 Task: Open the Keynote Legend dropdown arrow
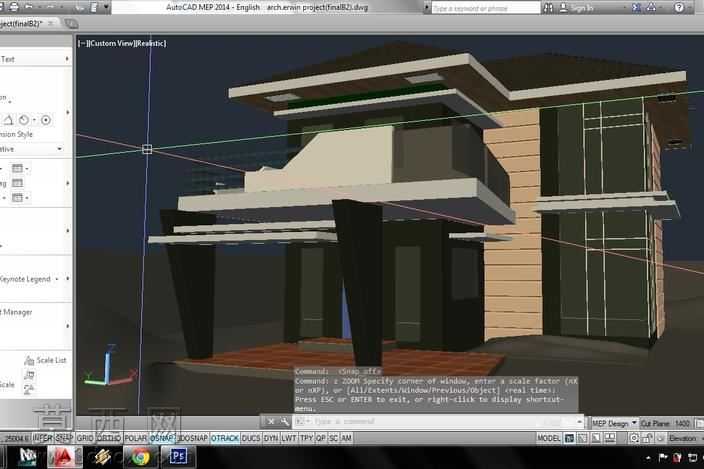pos(57,279)
